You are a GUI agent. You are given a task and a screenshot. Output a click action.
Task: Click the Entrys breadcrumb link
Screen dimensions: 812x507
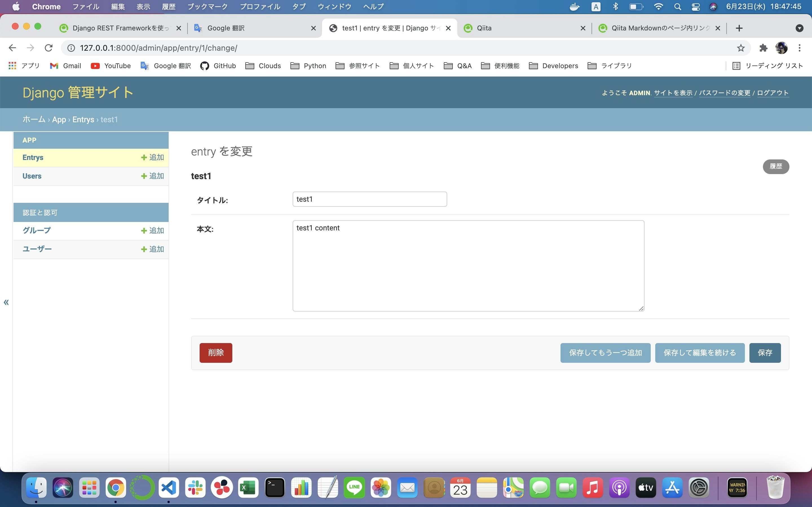83,120
